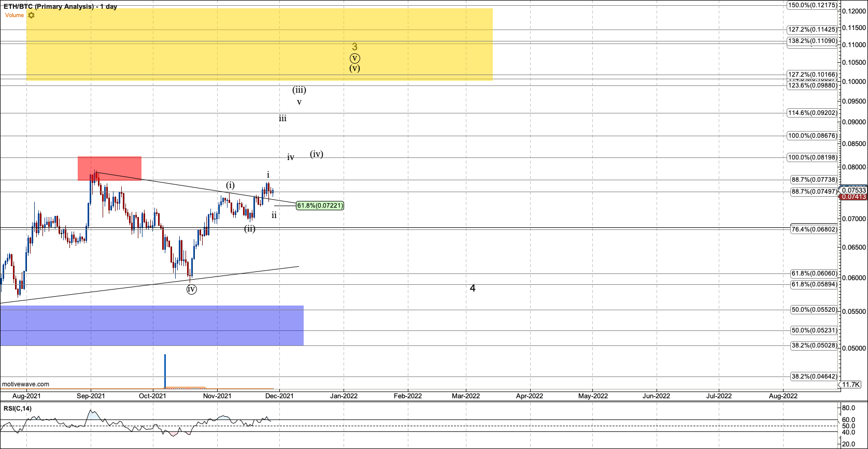The image size is (868, 449).
Task: Click the 88.7%(0.07738) retracement label
Action: click(x=814, y=180)
